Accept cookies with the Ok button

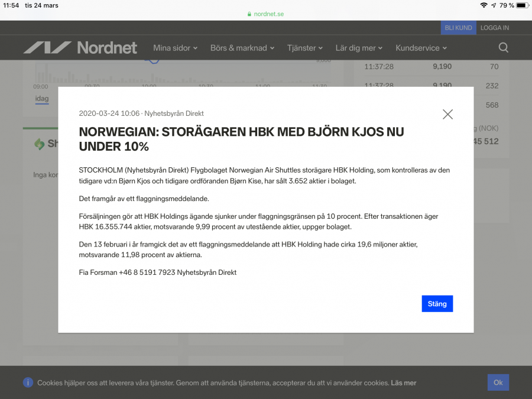[x=498, y=382]
